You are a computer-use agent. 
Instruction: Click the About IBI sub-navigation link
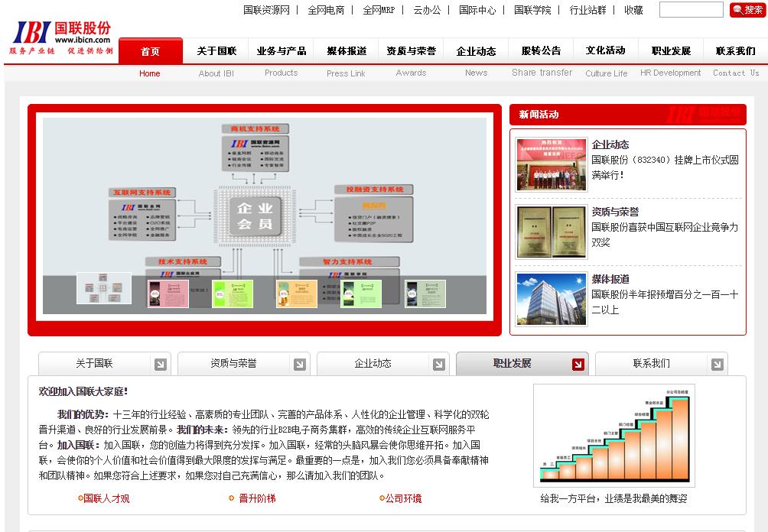click(216, 73)
